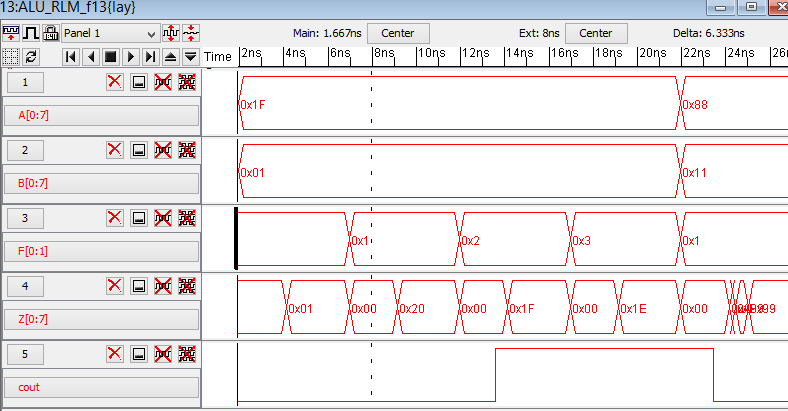
Task: Open the Panel 1 dropdown
Action: click(110, 33)
